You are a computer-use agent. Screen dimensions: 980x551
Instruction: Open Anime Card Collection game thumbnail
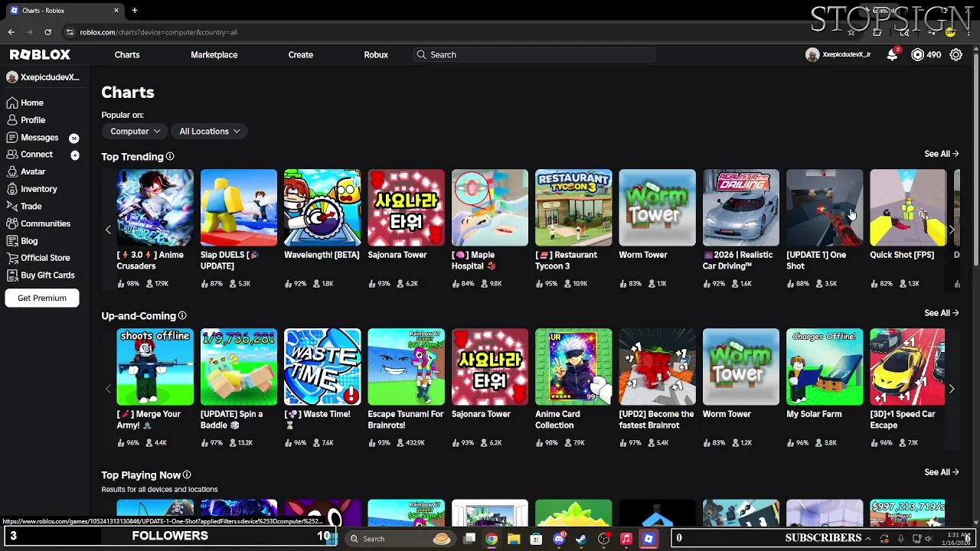pos(573,367)
